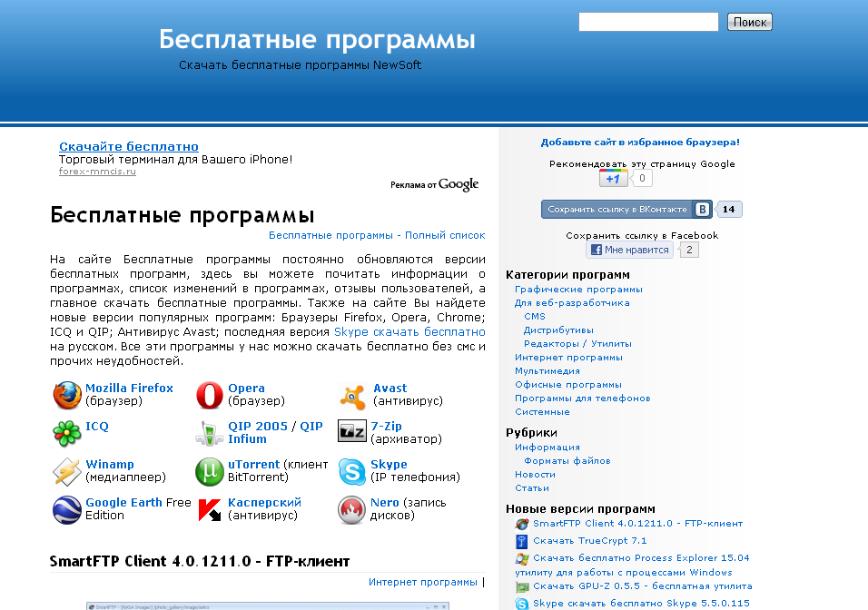Click into the site search field
The image size is (868, 610).
pos(648,22)
